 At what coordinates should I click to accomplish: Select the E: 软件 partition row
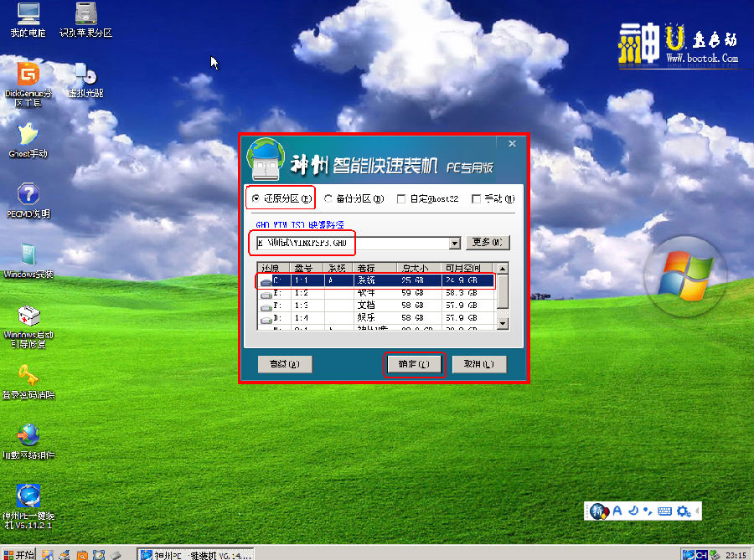point(377,294)
